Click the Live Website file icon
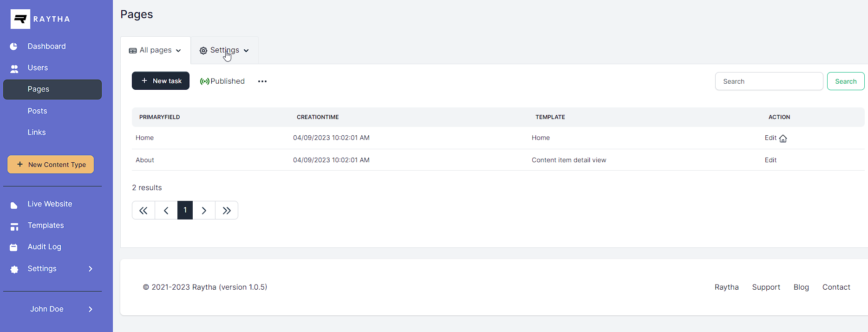The height and width of the screenshot is (332, 868). [14, 205]
